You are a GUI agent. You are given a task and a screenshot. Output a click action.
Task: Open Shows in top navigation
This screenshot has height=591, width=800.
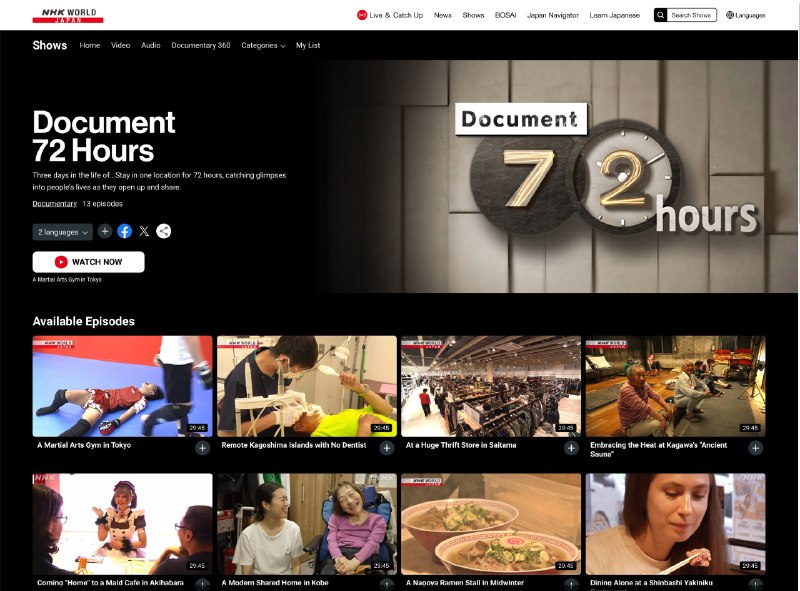tap(473, 15)
